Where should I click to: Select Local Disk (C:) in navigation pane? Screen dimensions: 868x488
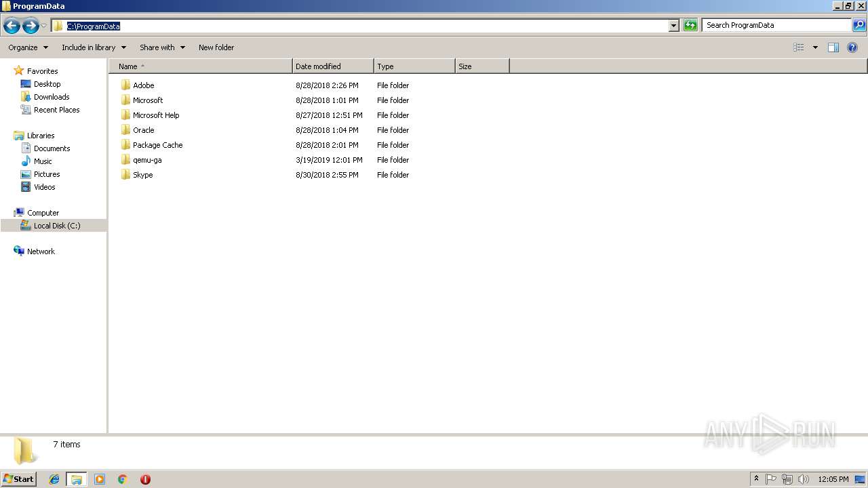click(54, 226)
